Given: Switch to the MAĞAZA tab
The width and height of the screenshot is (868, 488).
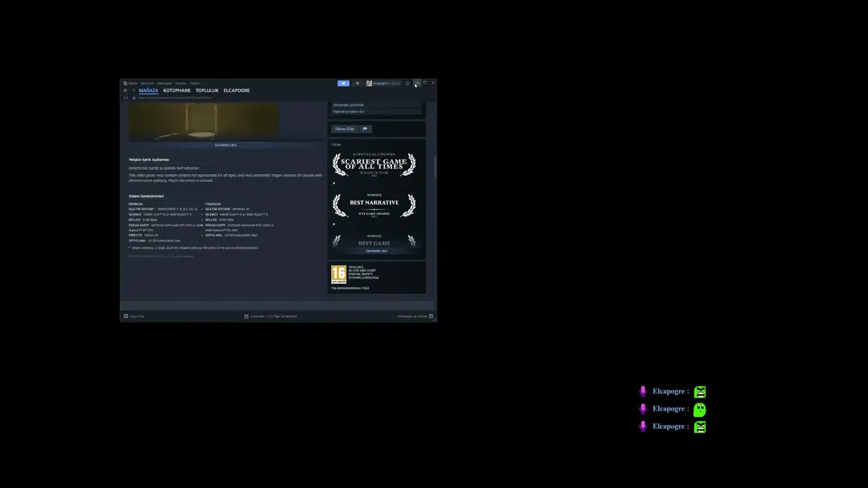Looking at the screenshot, I should coord(149,90).
